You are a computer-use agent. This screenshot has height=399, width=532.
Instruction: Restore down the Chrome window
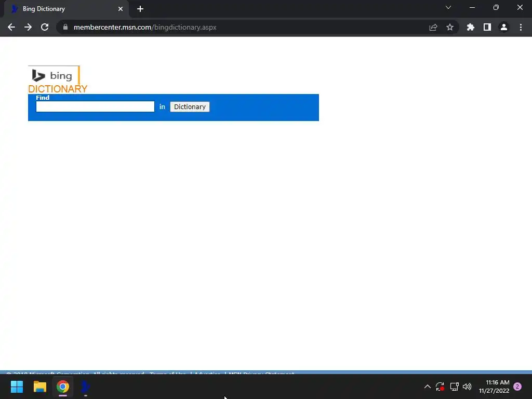[496, 7]
